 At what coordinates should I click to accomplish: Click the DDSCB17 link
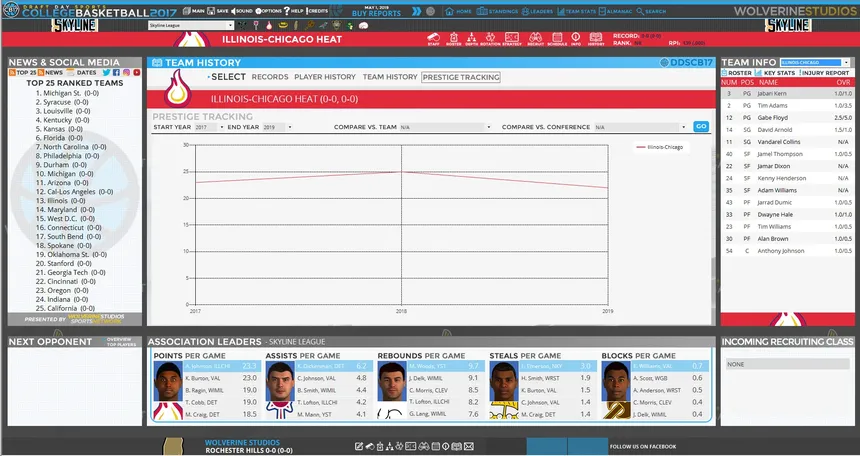[686, 63]
